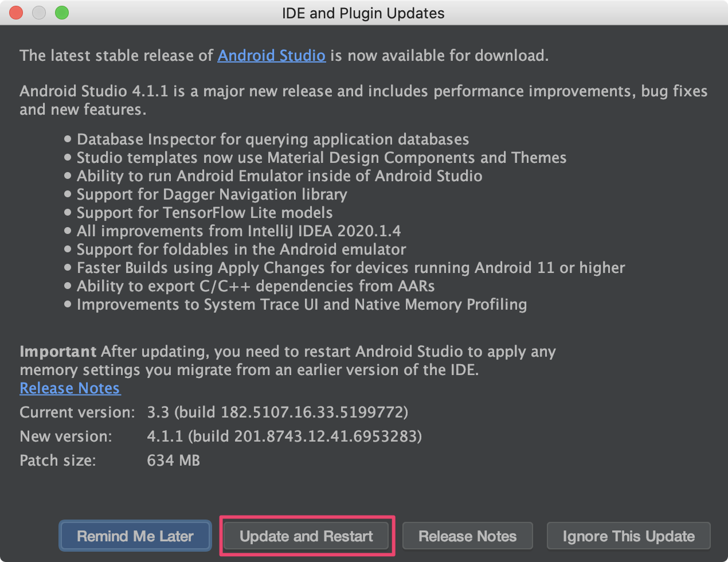Click the Remind Me Later button

click(135, 536)
